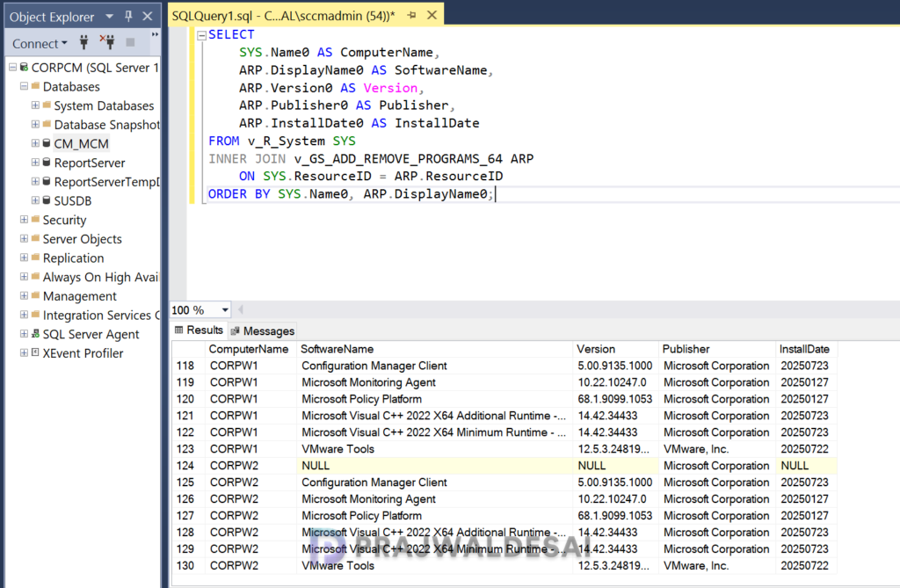The width and height of the screenshot is (900, 588).
Task: Close the Object Explorer panel
Action: tap(148, 17)
